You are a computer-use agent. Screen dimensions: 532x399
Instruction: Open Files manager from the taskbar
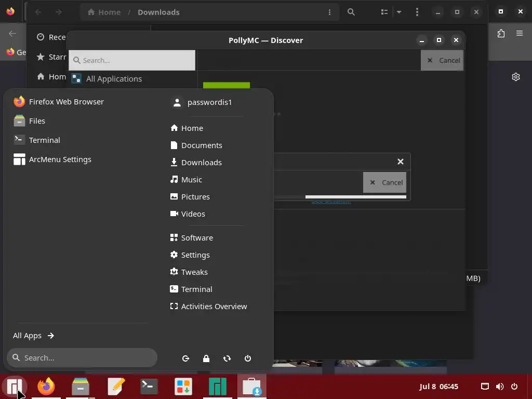(x=81, y=386)
